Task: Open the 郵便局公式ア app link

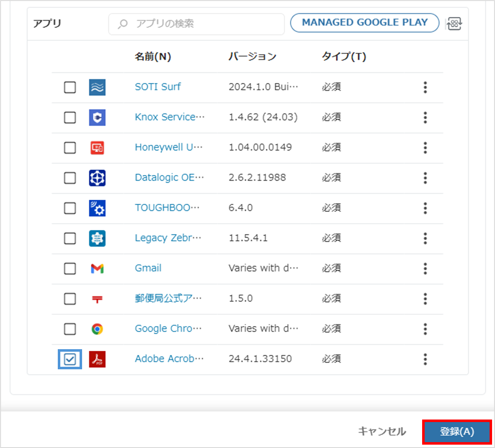Action: [x=168, y=299]
